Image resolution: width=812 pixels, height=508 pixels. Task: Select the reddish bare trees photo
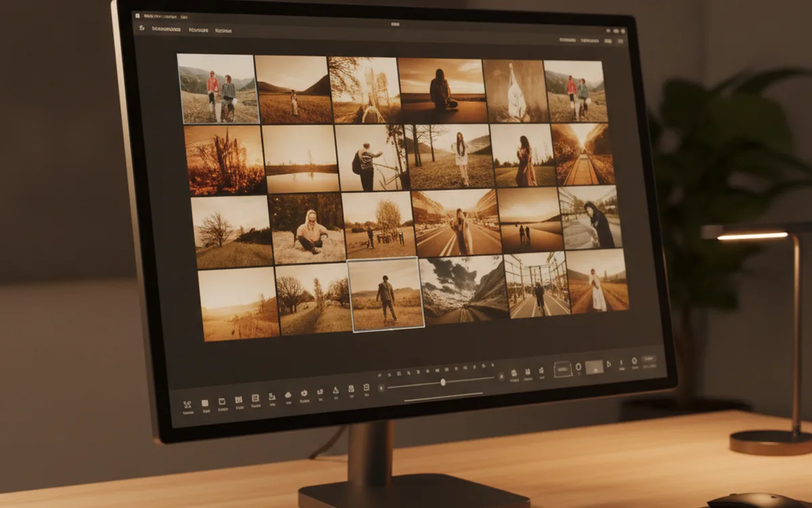pyautogui.click(x=224, y=160)
